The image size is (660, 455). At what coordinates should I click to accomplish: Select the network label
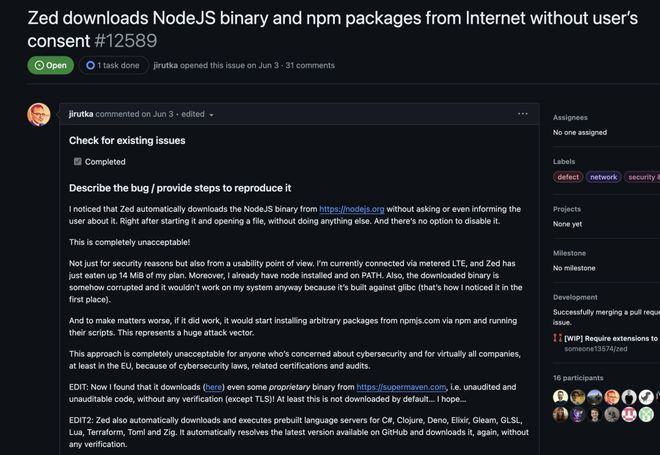click(603, 177)
